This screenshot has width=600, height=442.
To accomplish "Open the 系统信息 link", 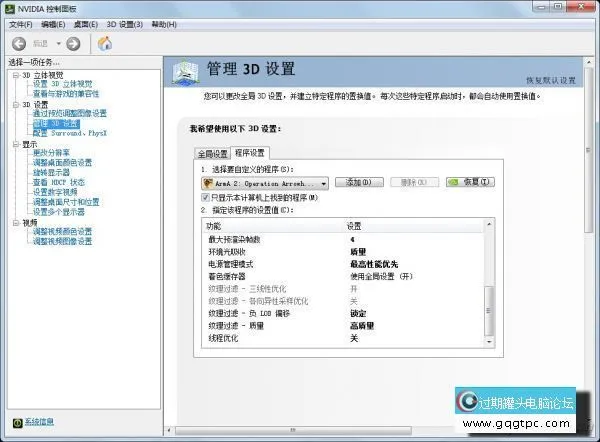I will coord(39,422).
